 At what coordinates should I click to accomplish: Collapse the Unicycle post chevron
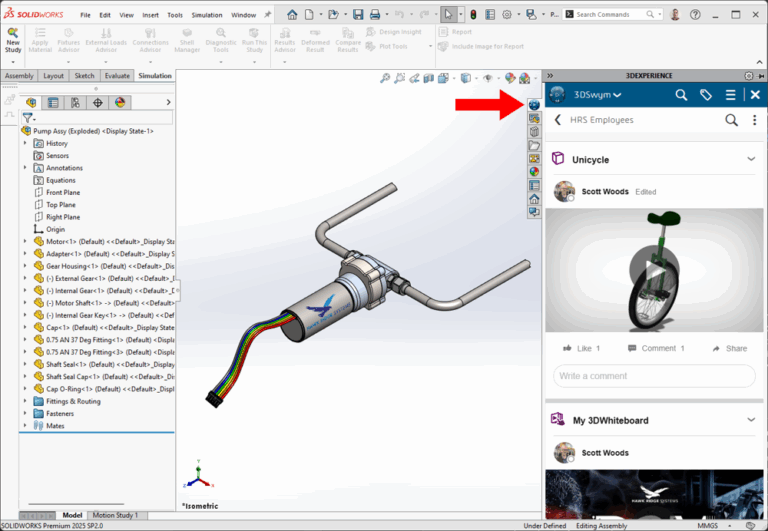(751, 159)
